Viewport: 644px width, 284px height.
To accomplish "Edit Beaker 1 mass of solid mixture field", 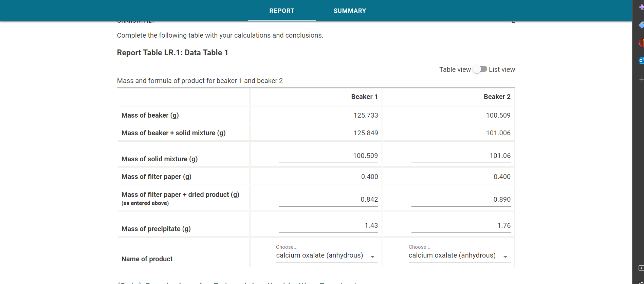I will pos(328,156).
